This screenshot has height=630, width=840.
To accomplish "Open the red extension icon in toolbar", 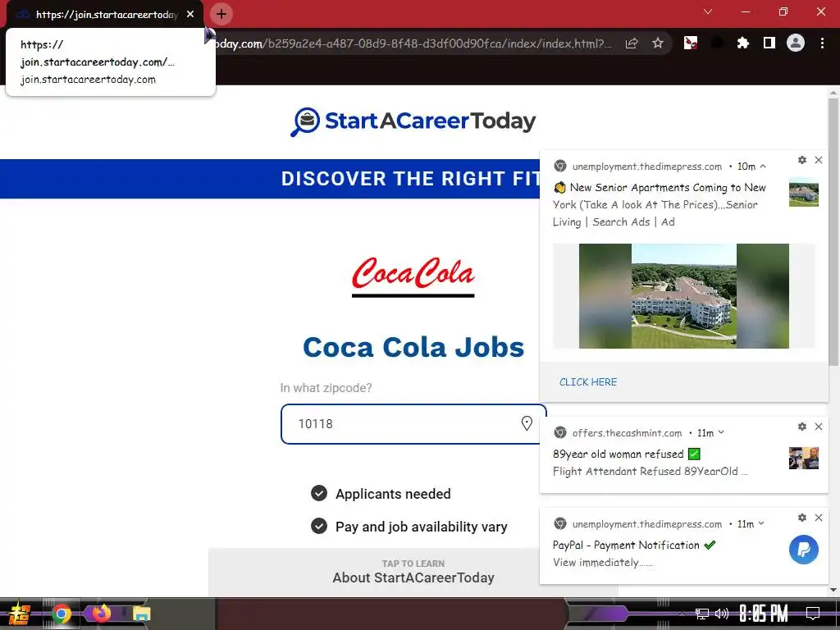I will [x=691, y=43].
